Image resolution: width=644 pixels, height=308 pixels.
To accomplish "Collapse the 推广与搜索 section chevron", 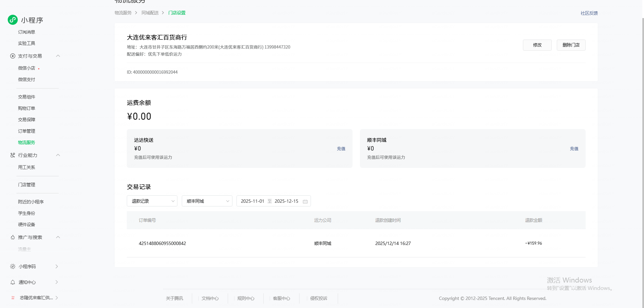I will point(58,237).
